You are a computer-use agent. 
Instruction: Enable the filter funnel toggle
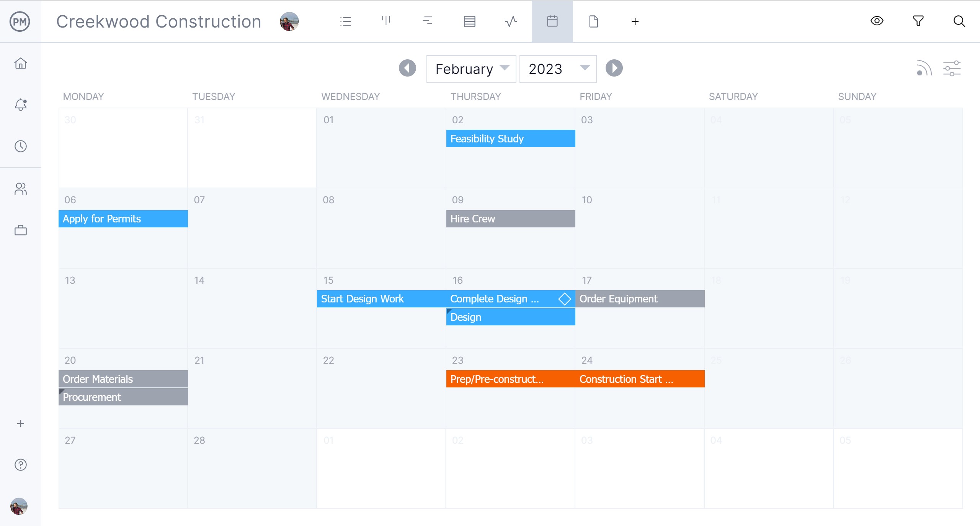(x=920, y=21)
